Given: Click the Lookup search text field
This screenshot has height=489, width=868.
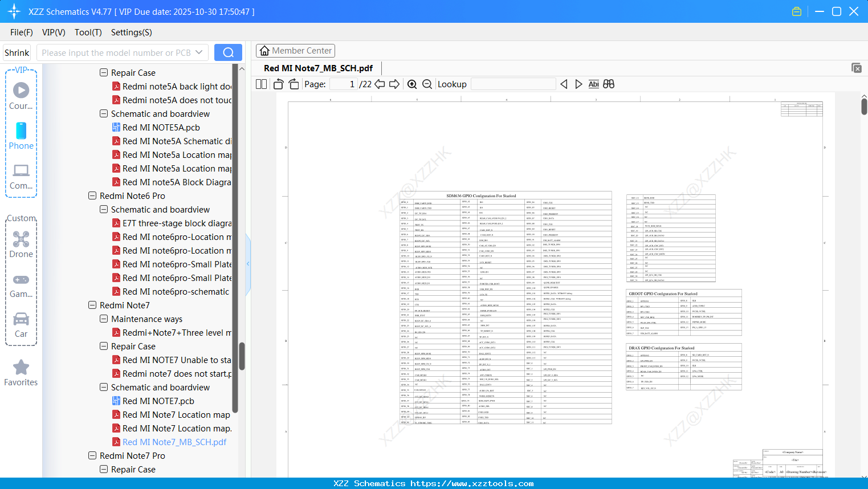Looking at the screenshot, I should click(x=514, y=84).
